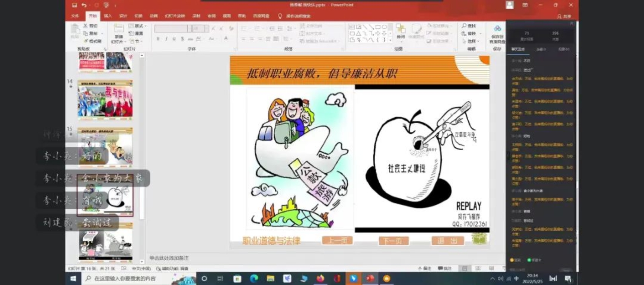Click the Comments (批注) status bar button
Image resolution: width=644 pixels, height=285 pixels.
444,268
